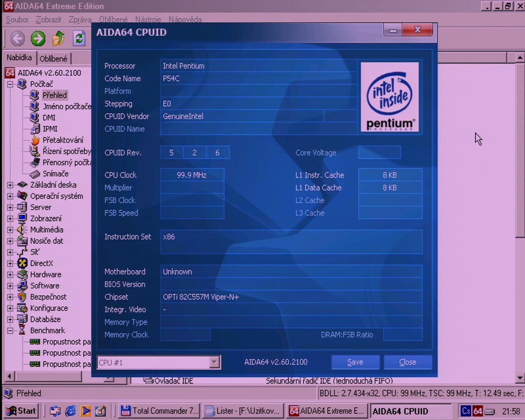Click Internet Explorer quick launch icon
The image size is (525, 420).
[x=71, y=411]
